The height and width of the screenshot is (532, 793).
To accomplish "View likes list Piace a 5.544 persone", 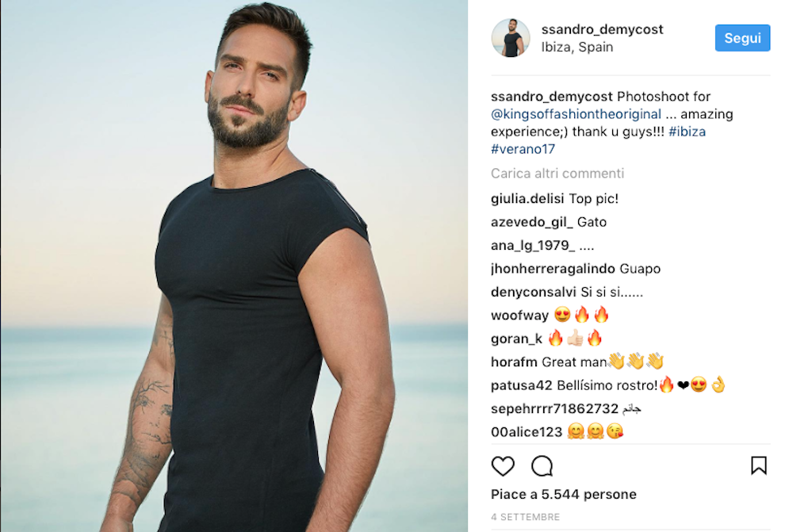I will (563, 494).
